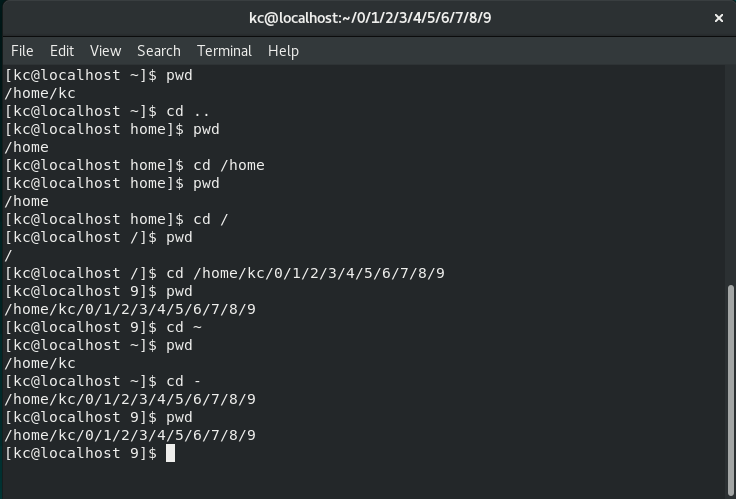The height and width of the screenshot is (499, 736).
Task: Click the first "/home/kc" output line
Action: (40, 93)
